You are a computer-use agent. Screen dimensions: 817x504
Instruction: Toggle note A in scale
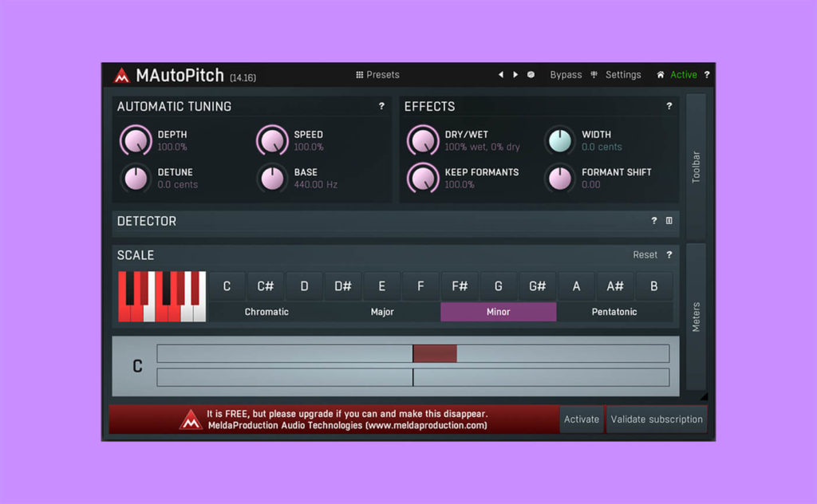click(x=576, y=285)
